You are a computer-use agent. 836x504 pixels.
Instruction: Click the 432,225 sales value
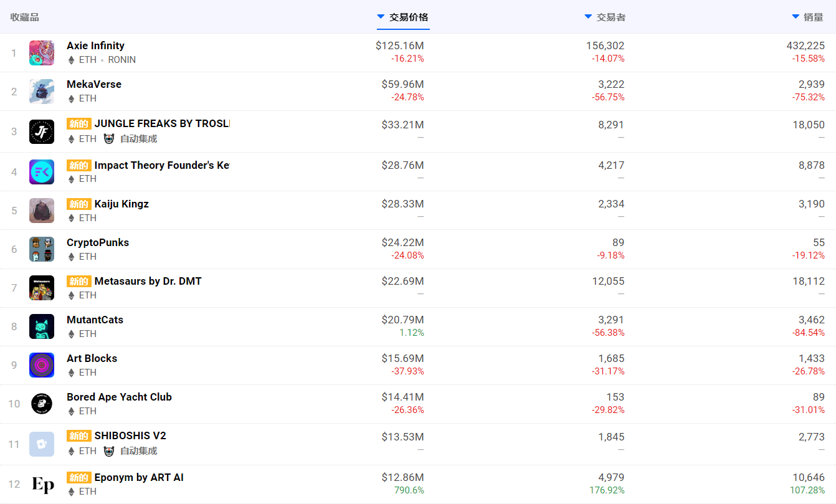(806, 45)
